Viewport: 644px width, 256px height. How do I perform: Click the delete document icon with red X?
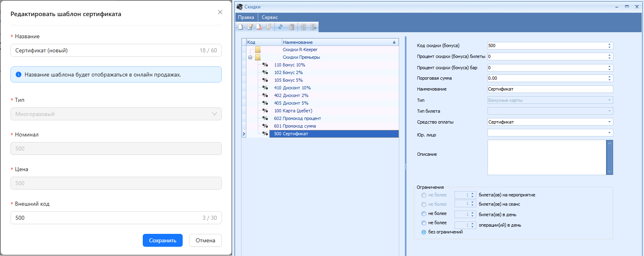[259, 27]
